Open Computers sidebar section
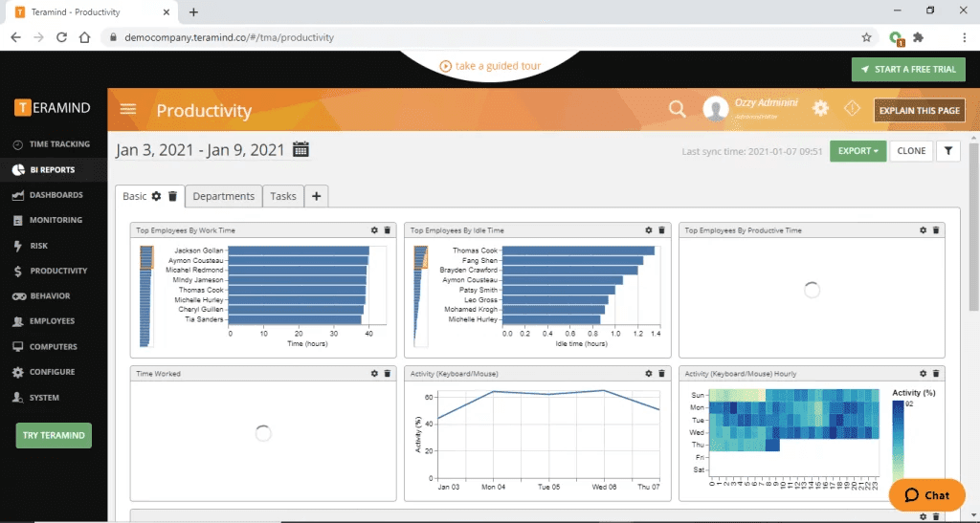This screenshot has width=980, height=523. pyautogui.click(x=54, y=347)
